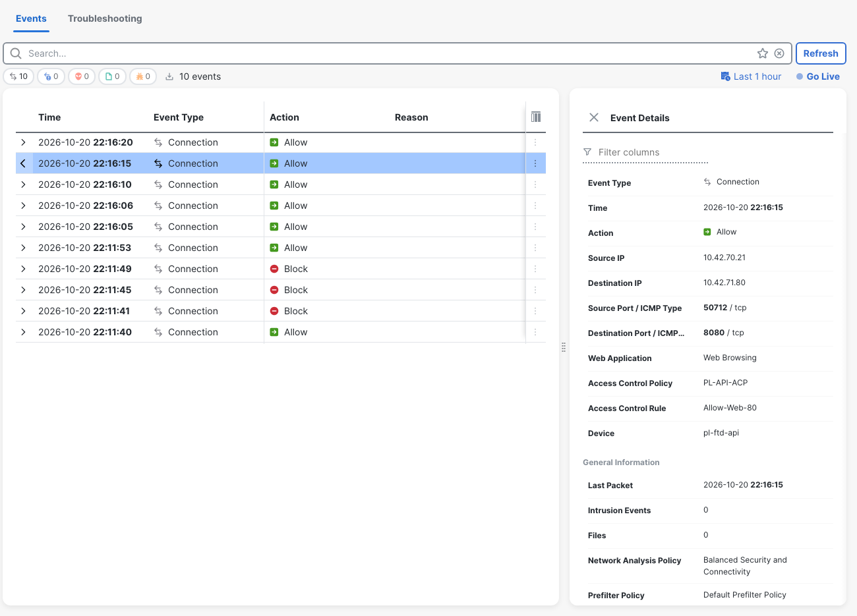Expand the 22:11:45 Block event row
857x616 pixels.
click(x=23, y=290)
